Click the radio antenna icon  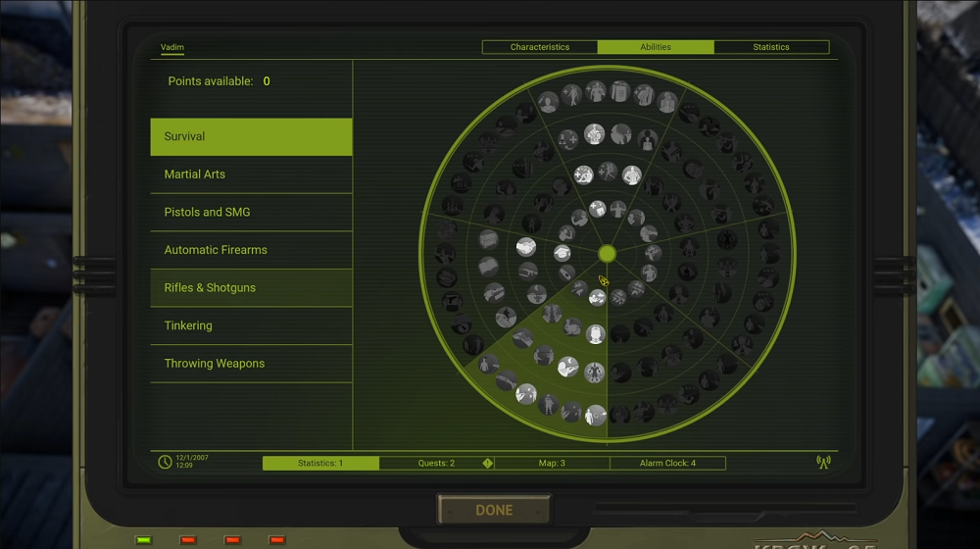tap(823, 463)
